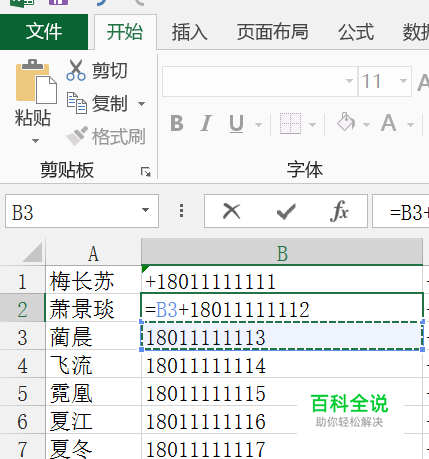The width and height of the screenshot is (429, 459).
Task: Open underline style dropdown arrow
Action: 258,125
